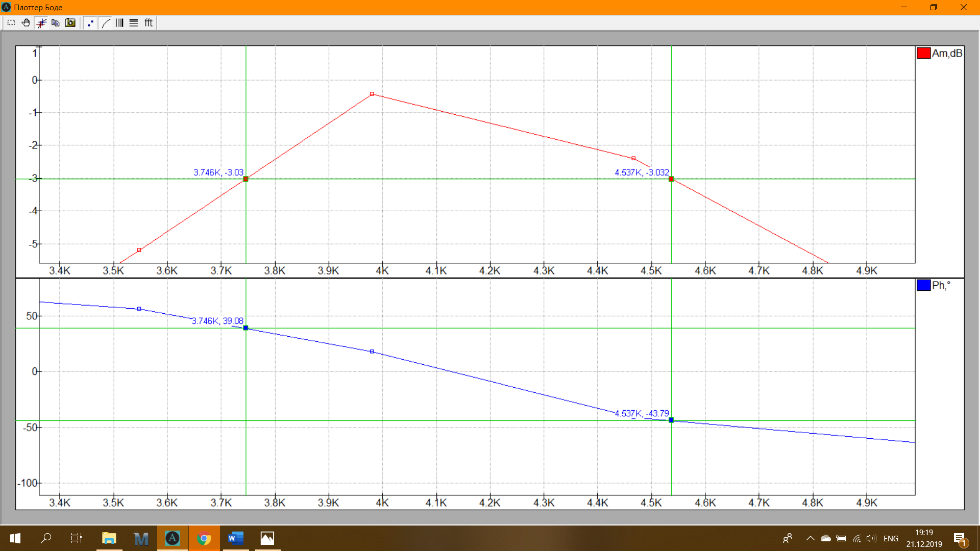The width and height of the screenshot is (980, 551).
Task: Click the -100 label on phase y-axis
Action: [28, 483]
